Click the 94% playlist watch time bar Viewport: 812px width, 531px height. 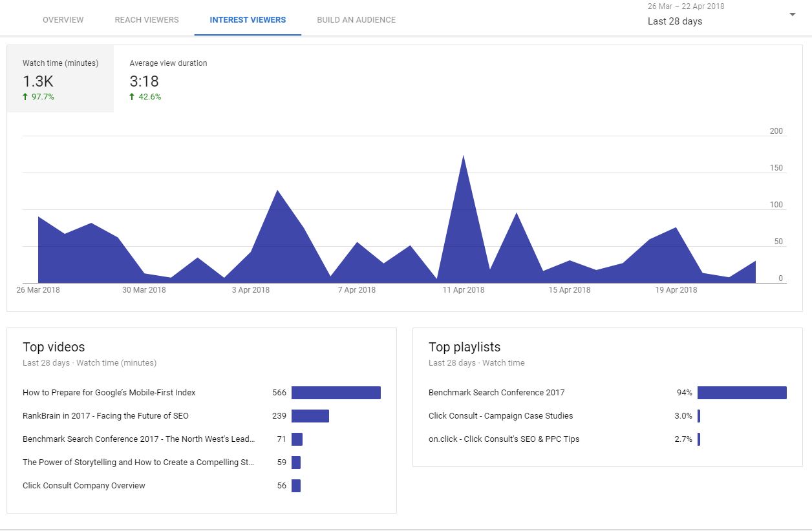742,393
